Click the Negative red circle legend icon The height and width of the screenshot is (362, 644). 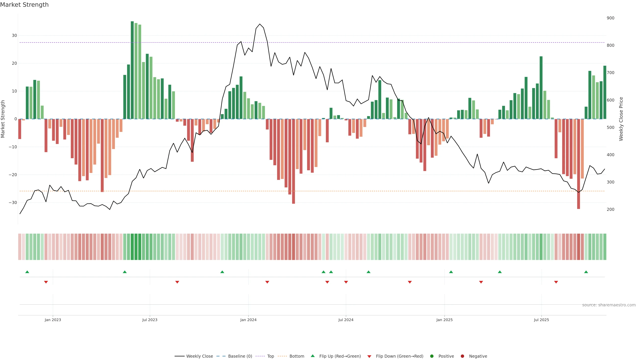[x=462, y=356]
